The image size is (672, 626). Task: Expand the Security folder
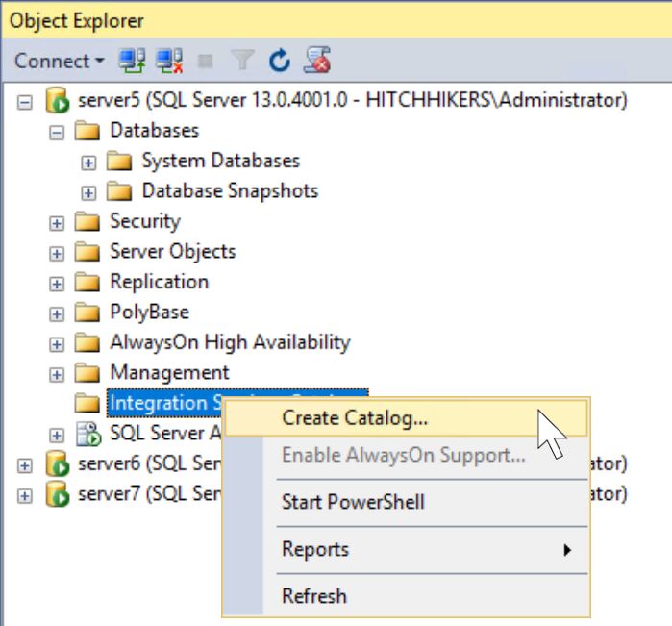57,223
